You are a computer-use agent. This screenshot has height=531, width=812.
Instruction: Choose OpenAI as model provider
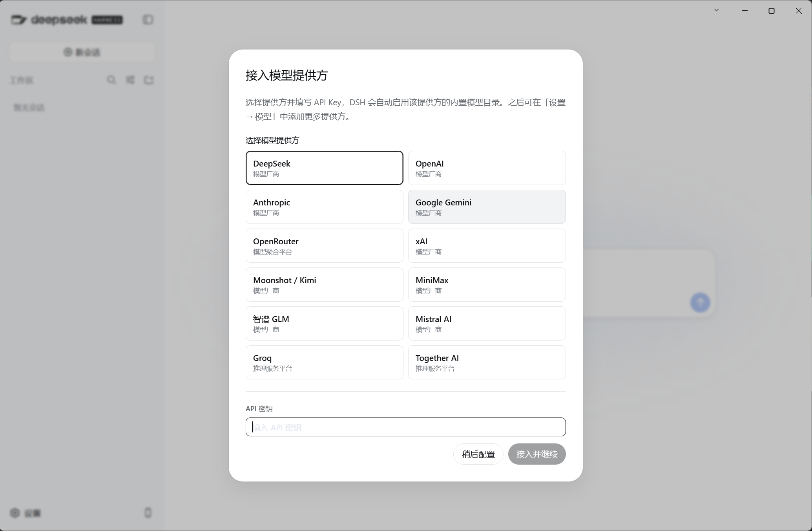click(x=487, y=168)
